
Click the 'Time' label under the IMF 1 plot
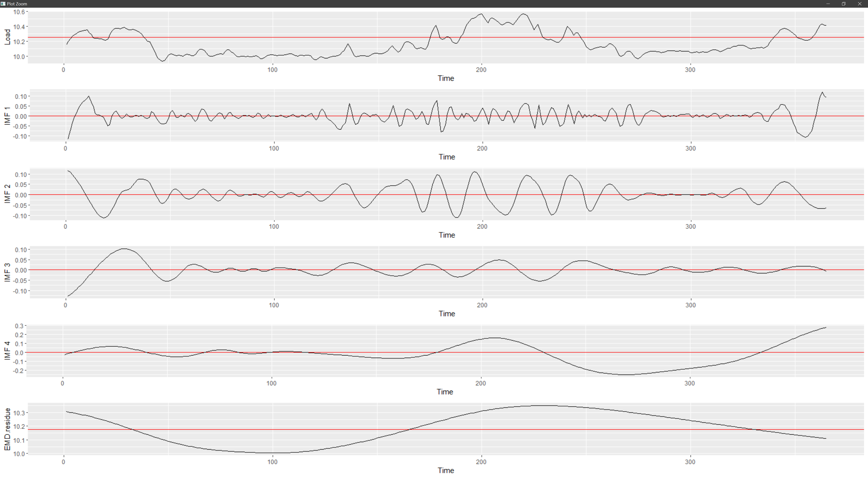447,157
